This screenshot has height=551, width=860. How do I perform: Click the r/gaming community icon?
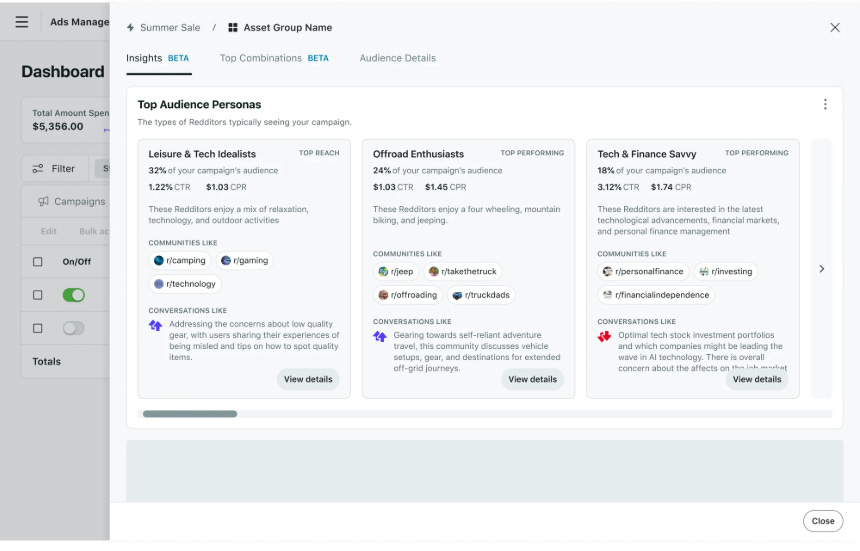coord(225,260)
